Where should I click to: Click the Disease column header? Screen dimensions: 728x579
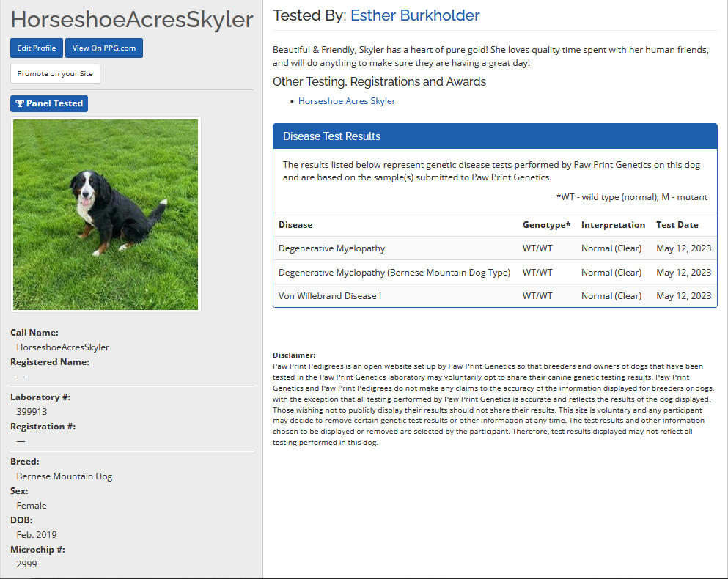coord(295,225)
